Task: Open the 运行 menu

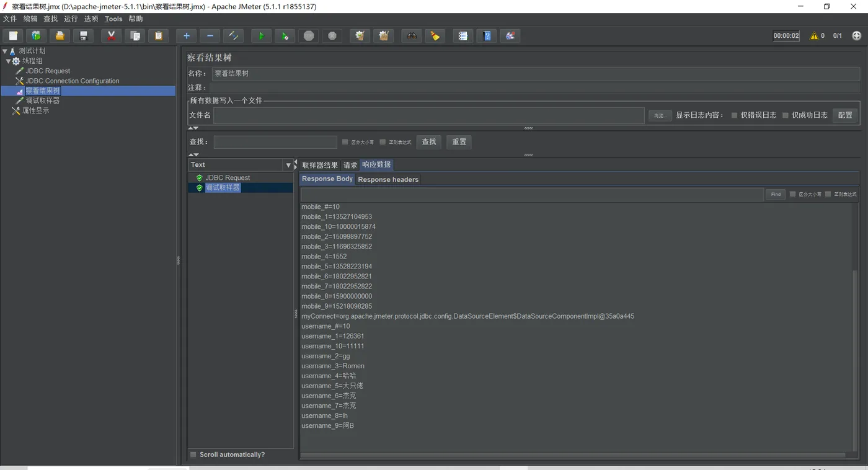Action: click(71, 19)
